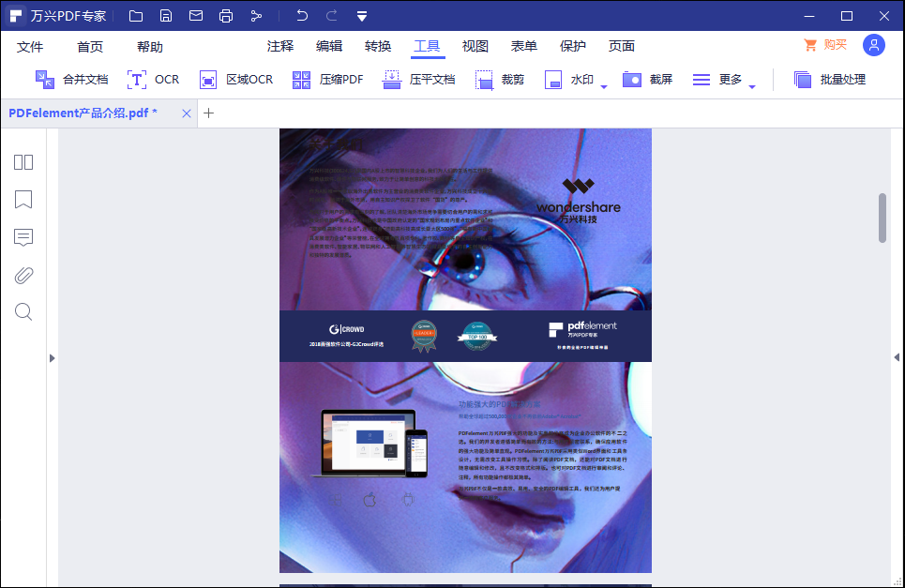The image size is (905, 588).
Task: Switch to the 页面 ribbon tab
Action: click(x=622, y=45)
